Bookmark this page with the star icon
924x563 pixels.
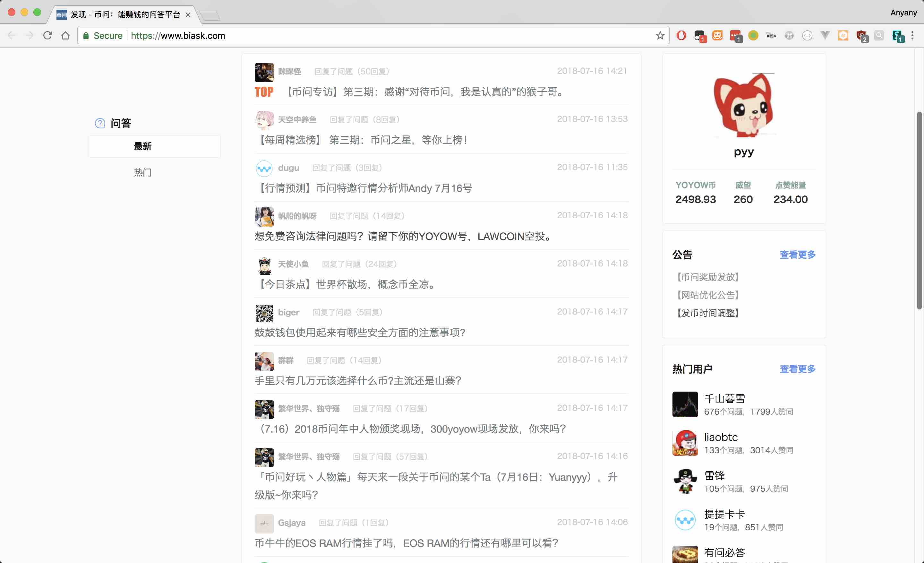tap(660, 36)
